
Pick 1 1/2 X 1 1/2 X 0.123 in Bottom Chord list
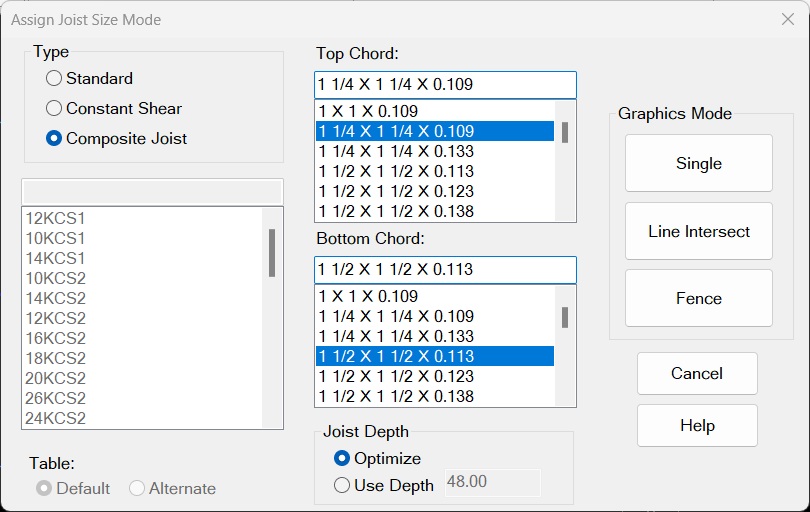coord(435,376)
